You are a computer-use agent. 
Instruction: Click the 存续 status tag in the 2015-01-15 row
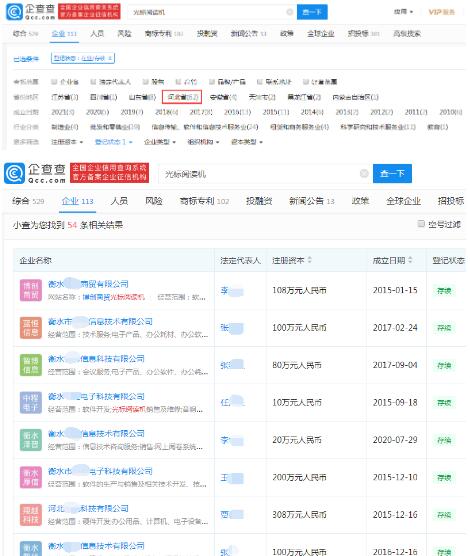point(444,290)
